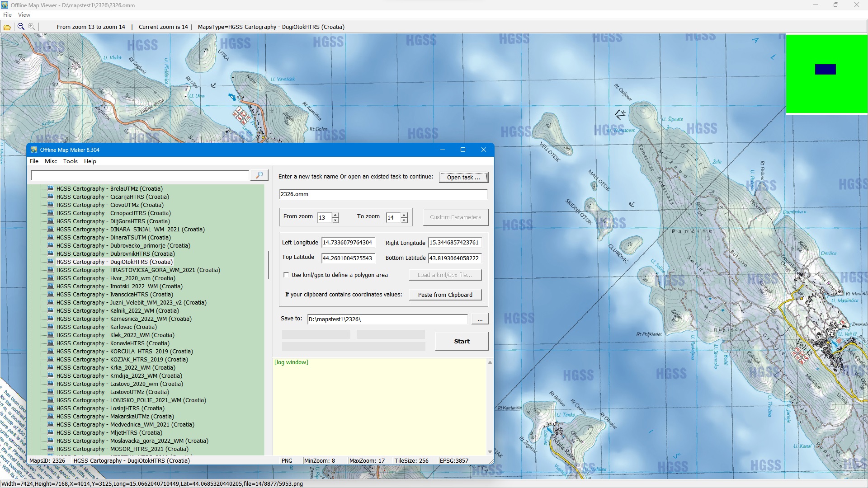Screen dimensions: 868x488
Task: Enable the kml/gpx polygon area checkbox
Action: click(x=286, y=275)
